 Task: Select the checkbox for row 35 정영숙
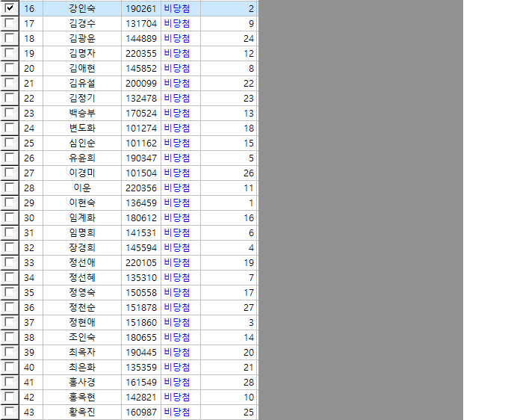[10, 291]
